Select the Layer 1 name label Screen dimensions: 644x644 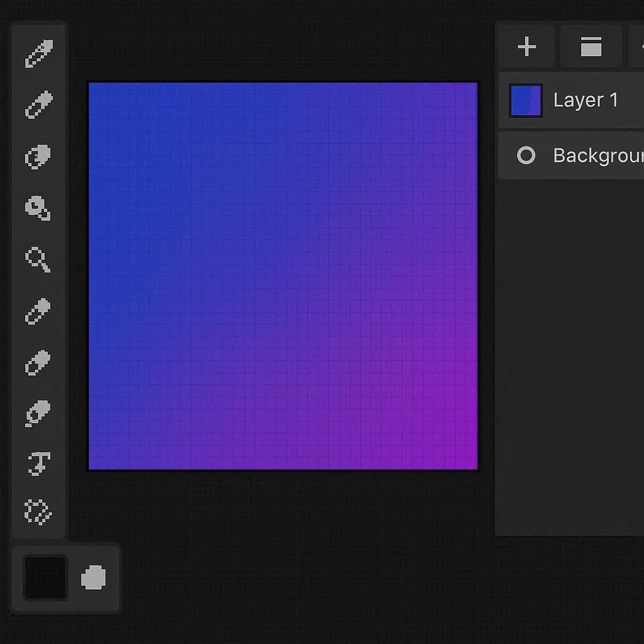pyautogui.click(x=586, y=101)
